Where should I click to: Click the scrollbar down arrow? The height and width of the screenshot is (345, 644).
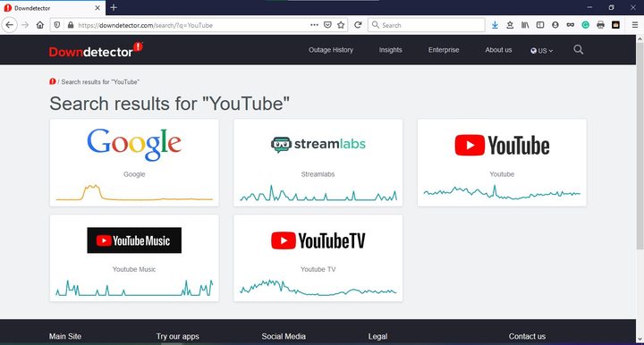pos(640,339)
